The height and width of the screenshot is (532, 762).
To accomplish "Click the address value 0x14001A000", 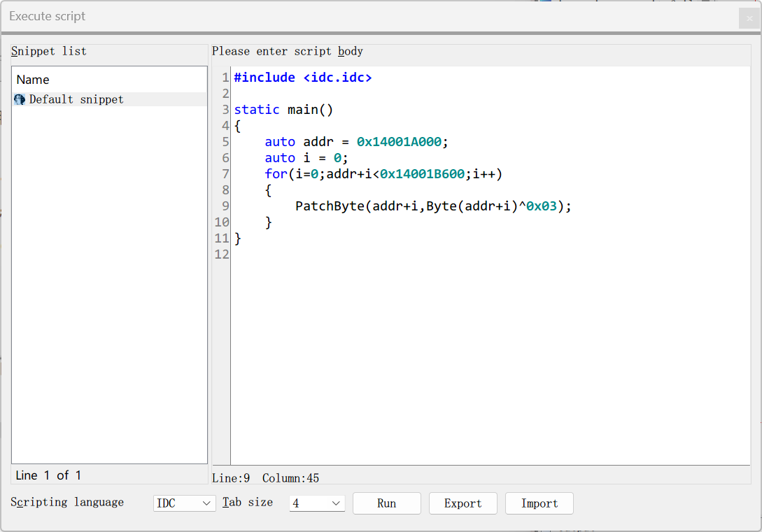I will click(x=399, y=142).
